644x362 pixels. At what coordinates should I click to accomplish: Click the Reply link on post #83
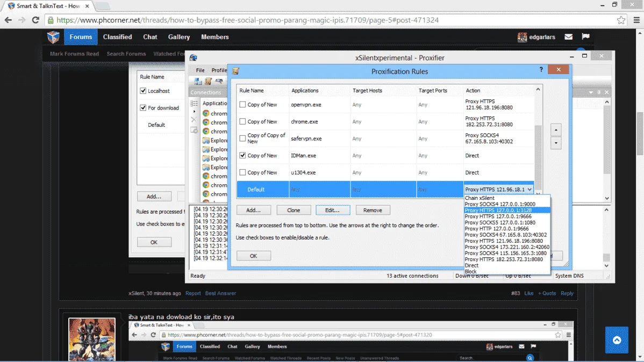pos(567,293)
